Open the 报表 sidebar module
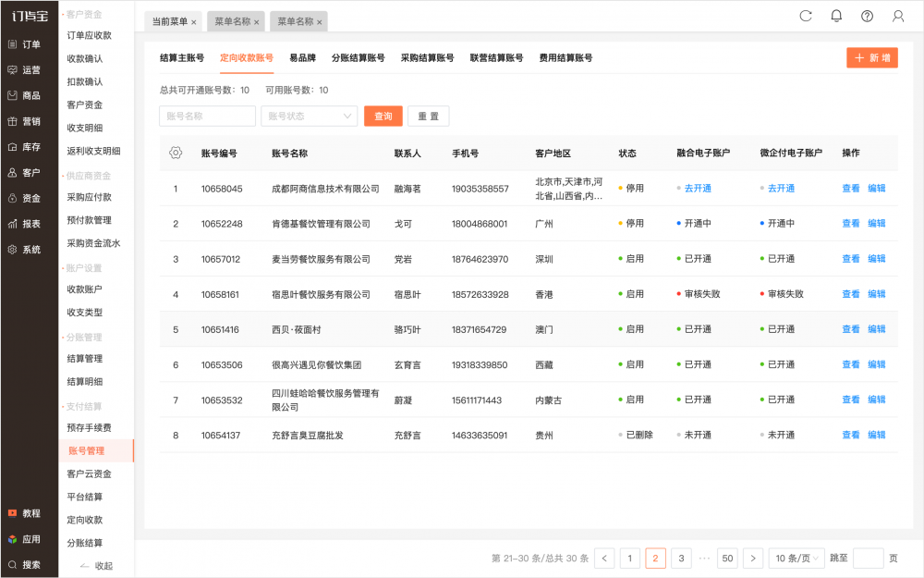This screenshot has width=924, height=578. (24, 224)
